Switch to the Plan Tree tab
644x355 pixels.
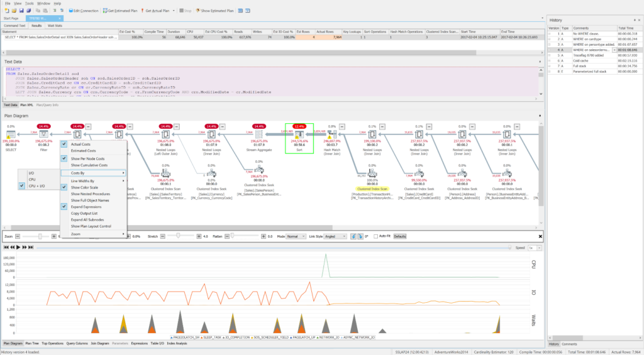(32, 344)
